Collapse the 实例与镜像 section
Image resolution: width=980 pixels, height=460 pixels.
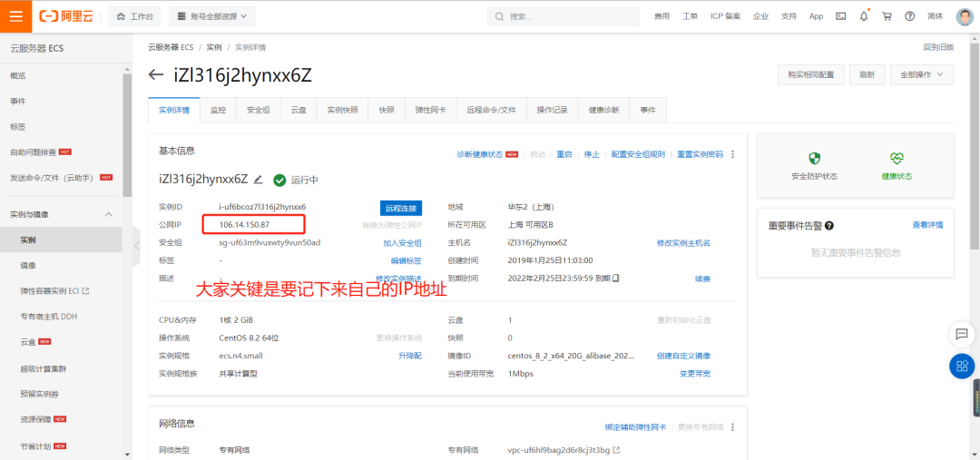click(x=108, y=214)
